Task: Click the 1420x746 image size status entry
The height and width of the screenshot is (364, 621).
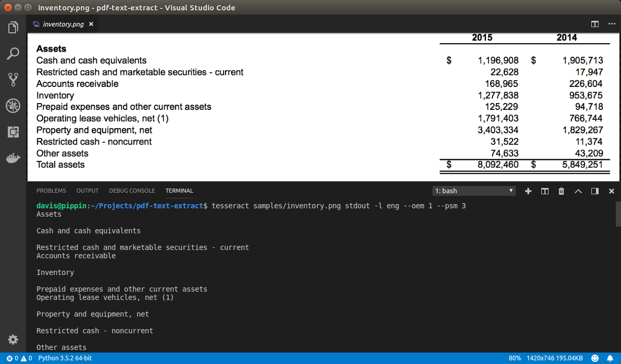Action: (x=554, y=358)
